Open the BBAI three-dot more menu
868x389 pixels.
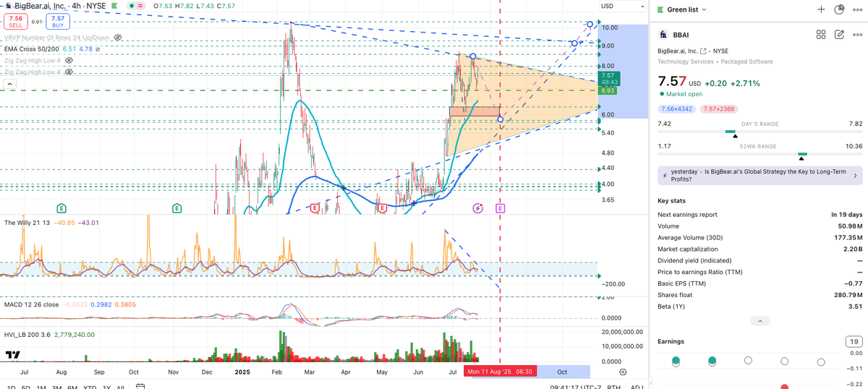858,34
